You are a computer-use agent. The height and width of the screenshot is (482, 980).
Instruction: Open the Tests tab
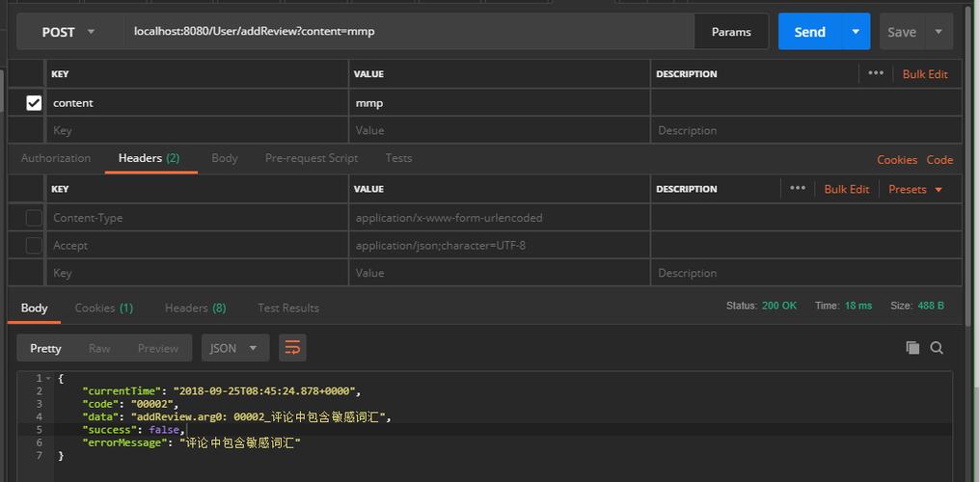pos(398,158)
